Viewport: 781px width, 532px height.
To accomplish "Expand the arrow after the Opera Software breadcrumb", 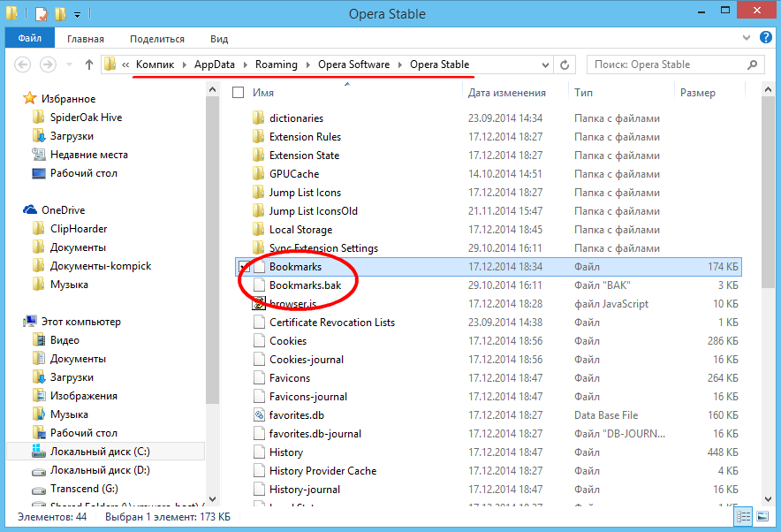I will (x=400, y=65).
